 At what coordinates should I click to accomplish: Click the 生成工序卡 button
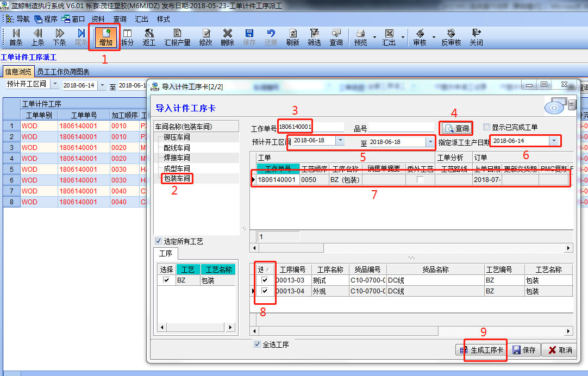click(481, 350)
